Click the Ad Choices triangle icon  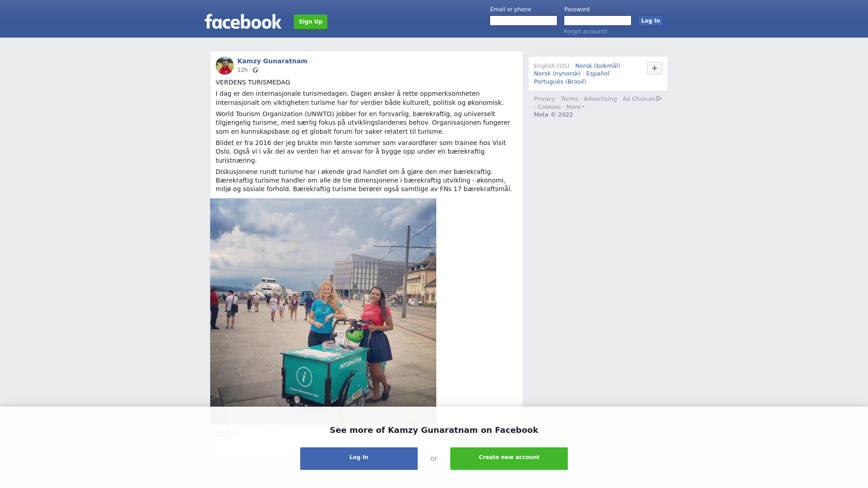[659, 99]
